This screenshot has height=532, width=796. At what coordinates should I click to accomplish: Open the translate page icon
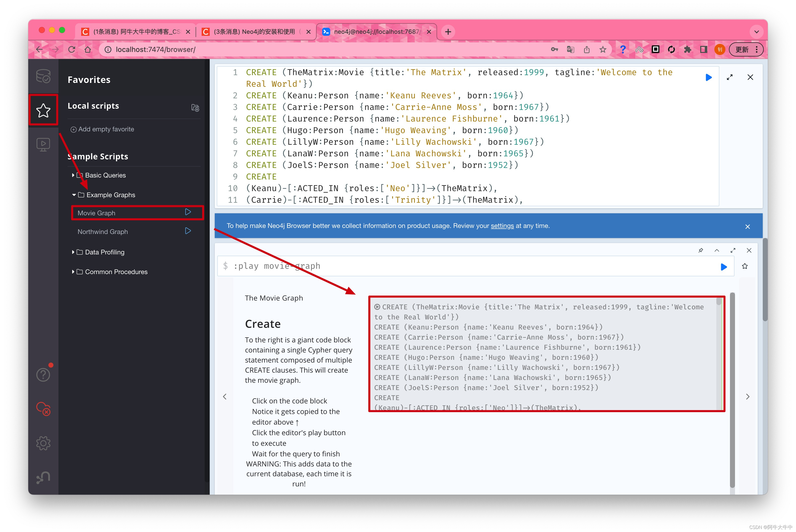coord(570,49)
